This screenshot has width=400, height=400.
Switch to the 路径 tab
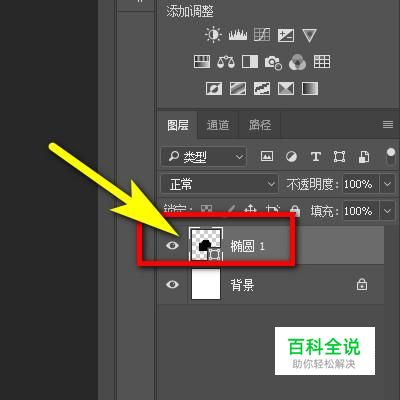(260, 125)
